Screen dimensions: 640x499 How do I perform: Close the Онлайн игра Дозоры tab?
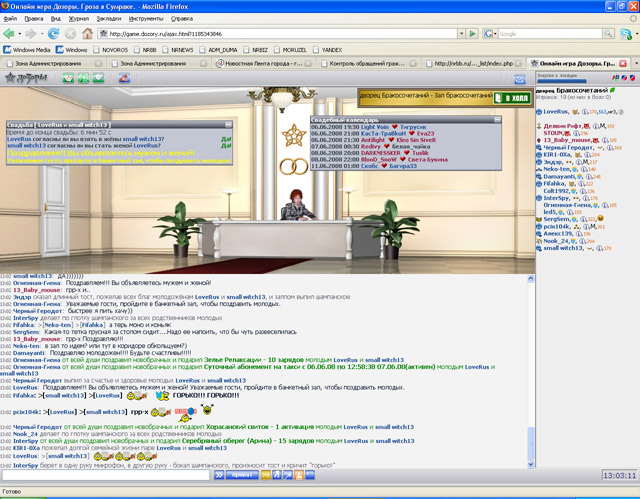pyautogui.click(x=623, y=64)
